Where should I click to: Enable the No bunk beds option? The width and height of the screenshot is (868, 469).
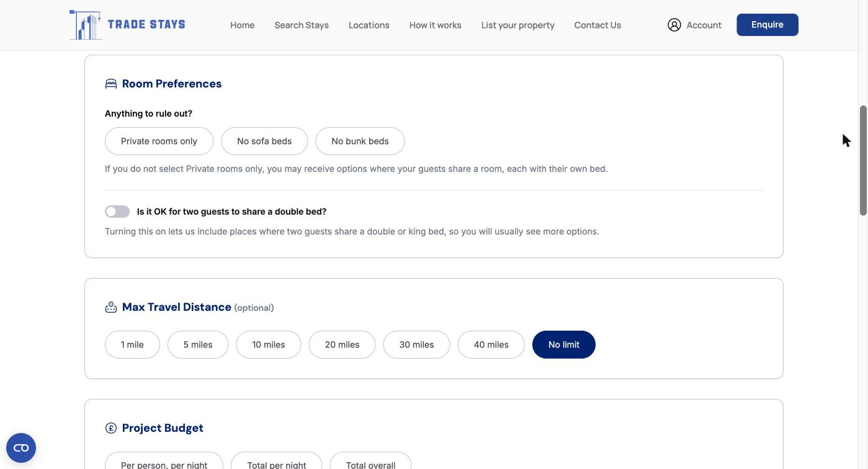(360, 141)
